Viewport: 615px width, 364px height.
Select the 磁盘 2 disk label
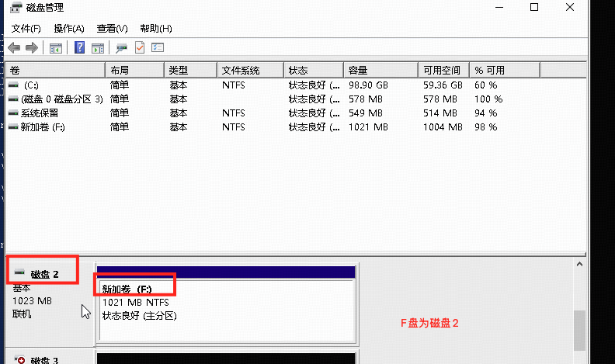click(44, 274)
